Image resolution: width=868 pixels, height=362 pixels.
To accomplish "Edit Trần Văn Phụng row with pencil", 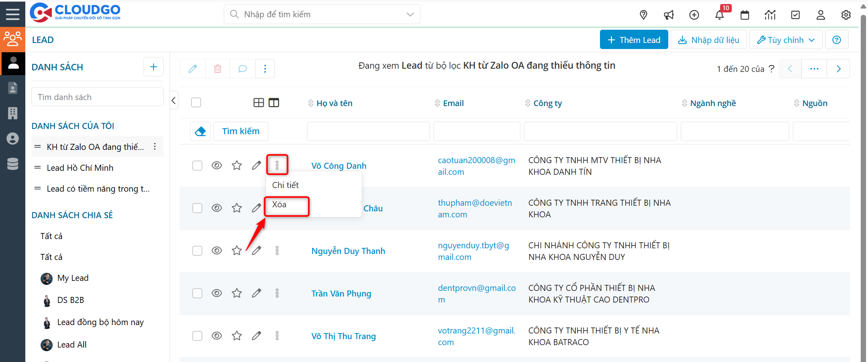I will pos(256,293).
